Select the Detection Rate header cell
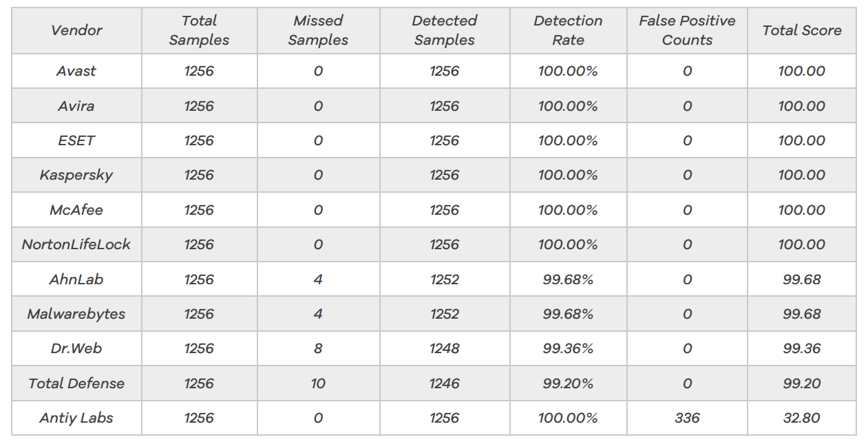This screenshot has height=444, width=868. pyautogui.click(x=568, y=30)
